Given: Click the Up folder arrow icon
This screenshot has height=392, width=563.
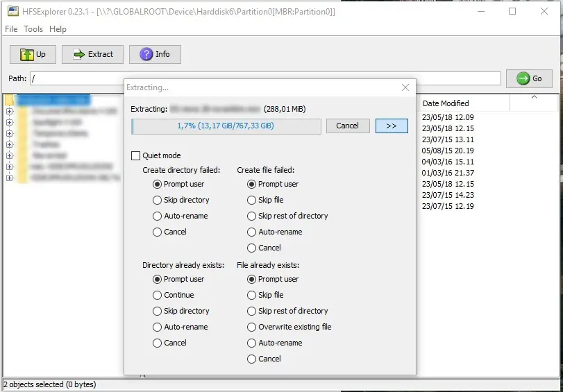Looking at the screenshot, I should [26, 55].
